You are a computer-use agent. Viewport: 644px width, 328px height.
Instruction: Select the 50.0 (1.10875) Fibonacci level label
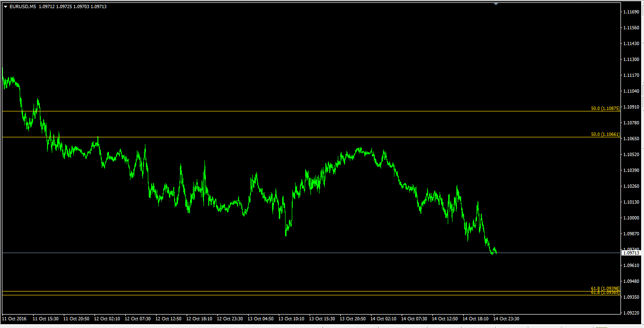pos(605,109)
